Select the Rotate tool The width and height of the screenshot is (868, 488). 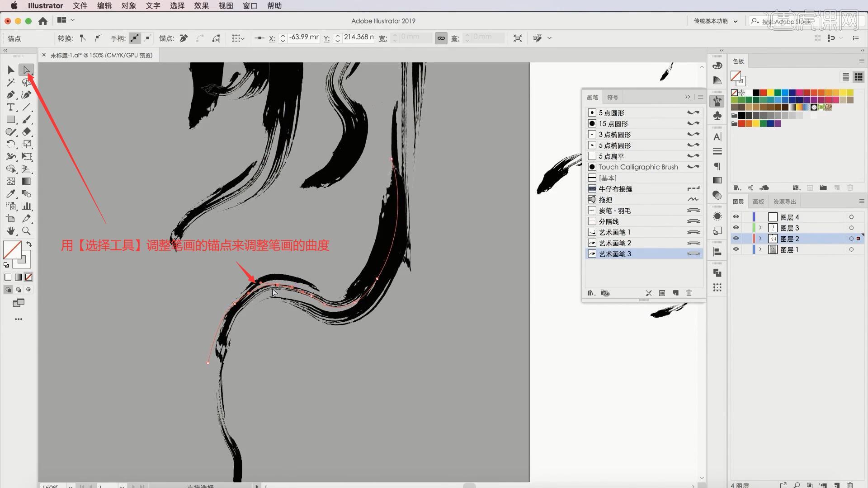click(11, 144)
